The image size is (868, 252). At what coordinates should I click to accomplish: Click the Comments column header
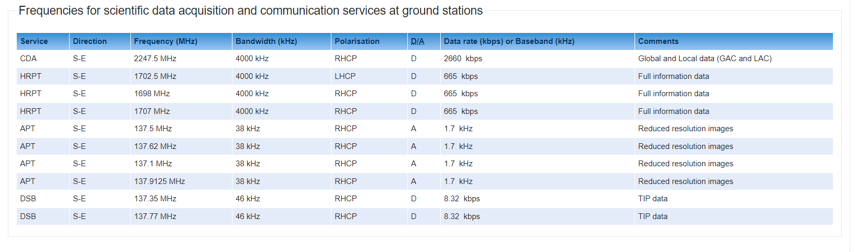coord(658,41)
